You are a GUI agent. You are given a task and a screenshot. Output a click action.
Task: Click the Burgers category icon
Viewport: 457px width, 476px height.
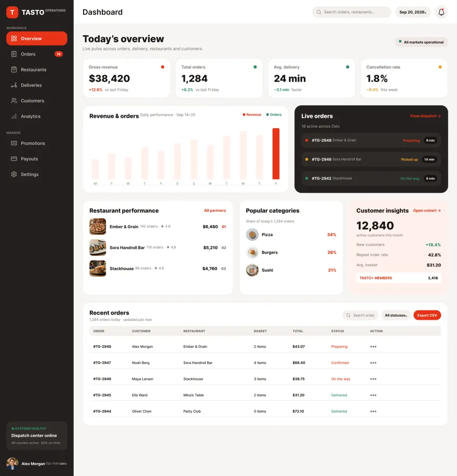[x=252, y=252]
